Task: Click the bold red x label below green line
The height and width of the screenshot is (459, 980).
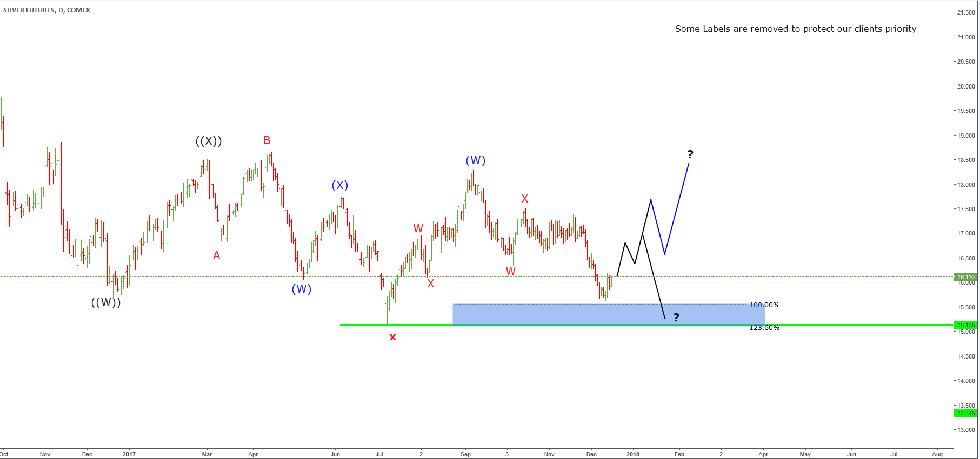Action: [x=393, y=337]
